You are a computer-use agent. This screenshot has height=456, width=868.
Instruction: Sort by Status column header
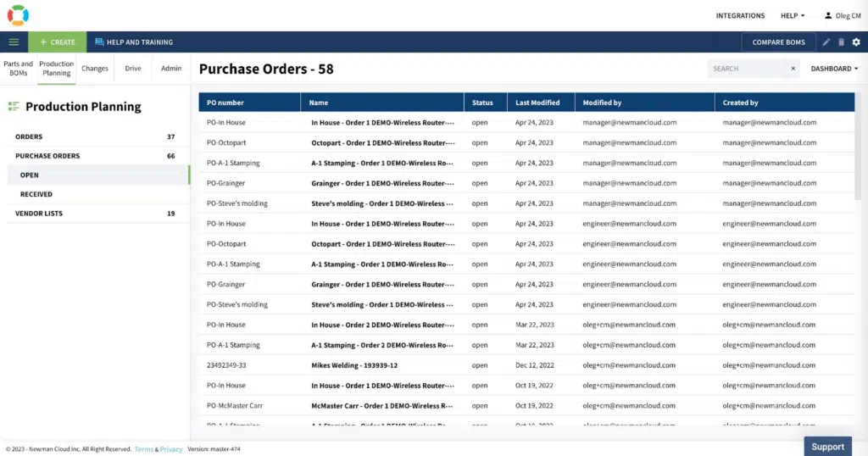click(486, 103)
